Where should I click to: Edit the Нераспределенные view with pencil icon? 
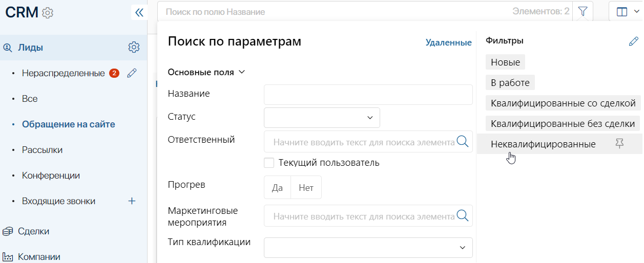coord(132,73)
